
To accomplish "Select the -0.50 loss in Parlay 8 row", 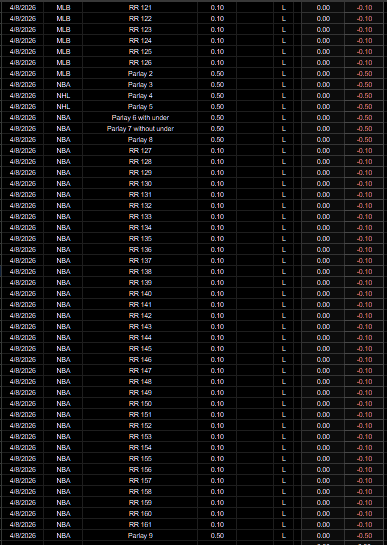I will (364, 140).
